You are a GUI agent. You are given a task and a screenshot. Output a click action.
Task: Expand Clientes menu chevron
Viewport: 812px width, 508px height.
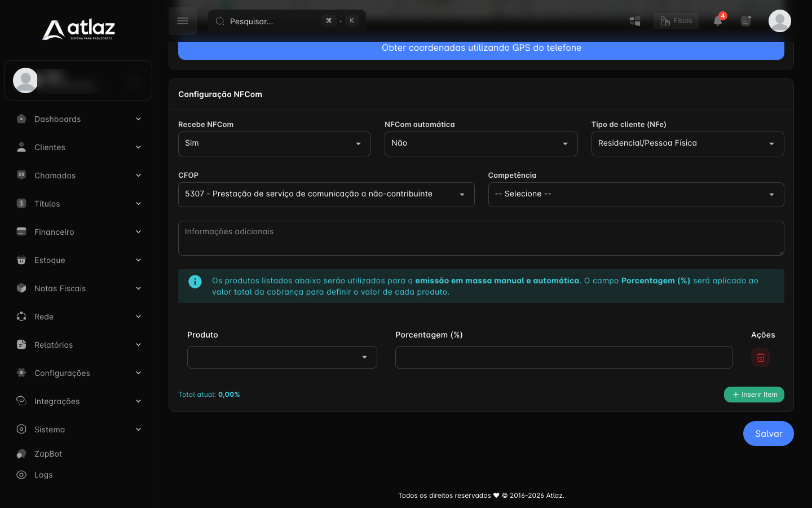coord(138,147)
